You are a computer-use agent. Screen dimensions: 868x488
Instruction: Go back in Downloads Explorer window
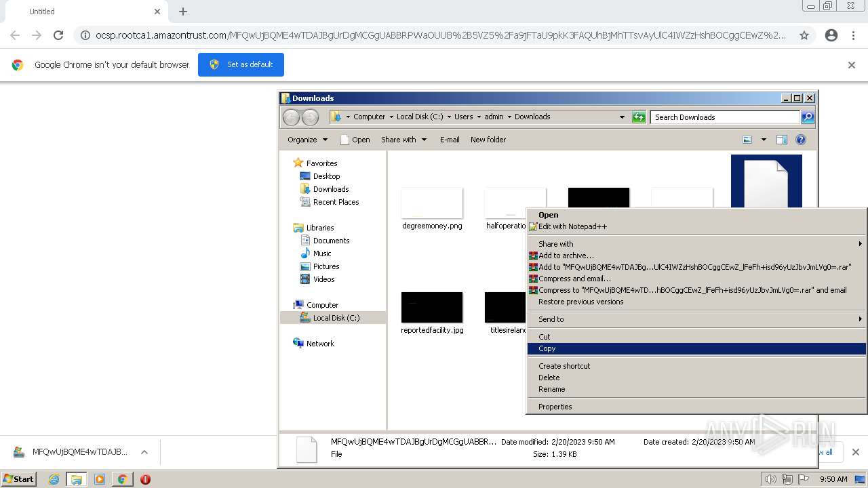tap(291, 117)
